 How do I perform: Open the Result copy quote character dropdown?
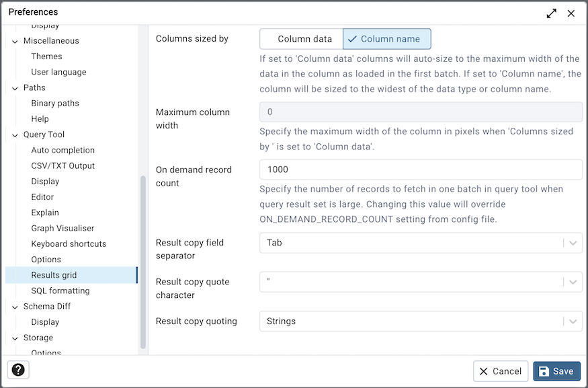click(572, 282)
